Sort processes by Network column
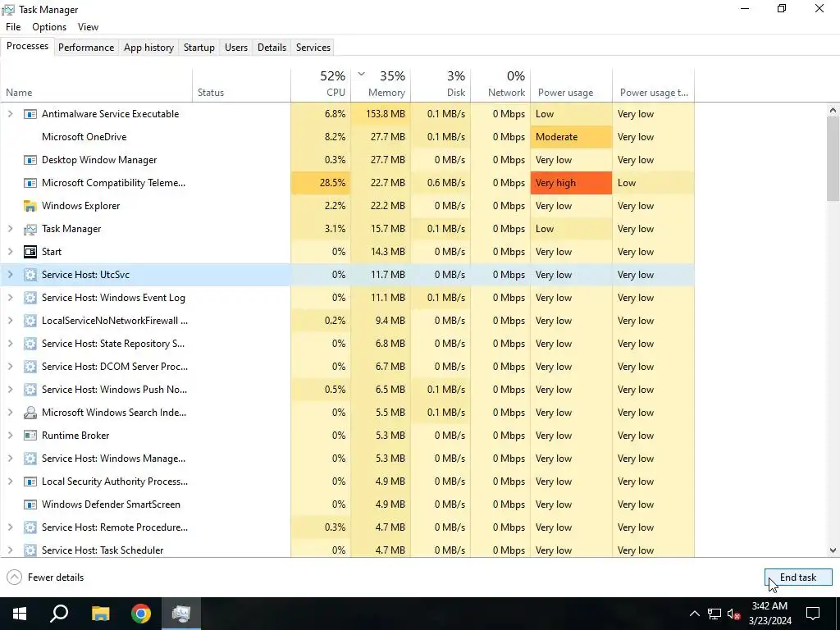The height and width of the screenshot is (630, 840). pyautogui.click(x=501, y=84)
